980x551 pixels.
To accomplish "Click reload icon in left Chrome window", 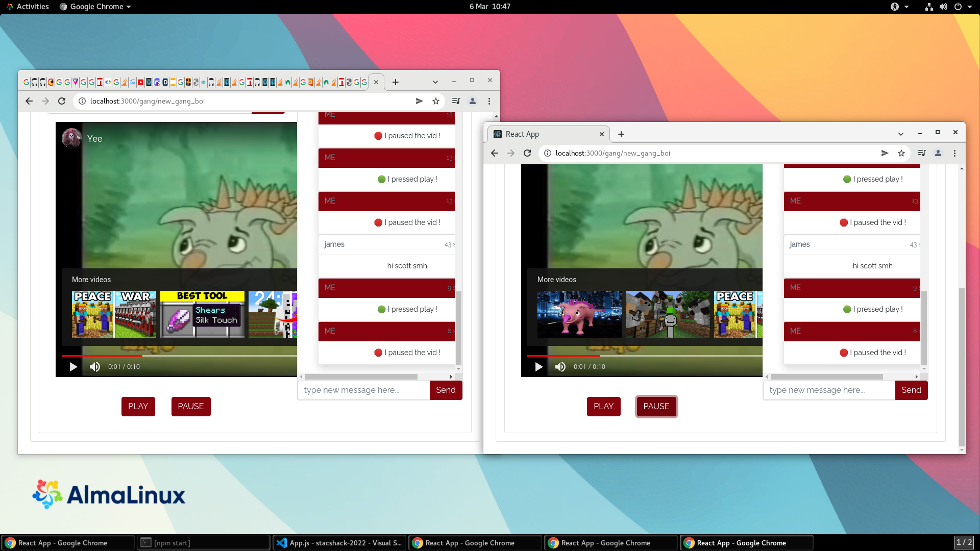I will point(62,101).
